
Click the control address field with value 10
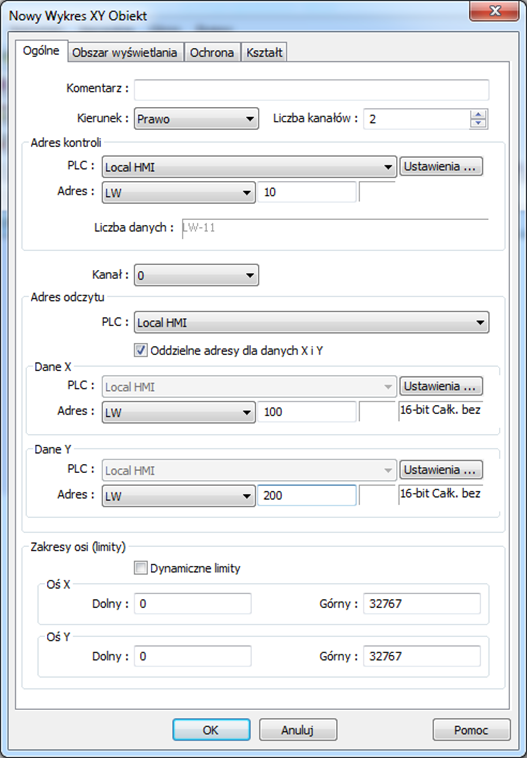(x=307, y=192)
